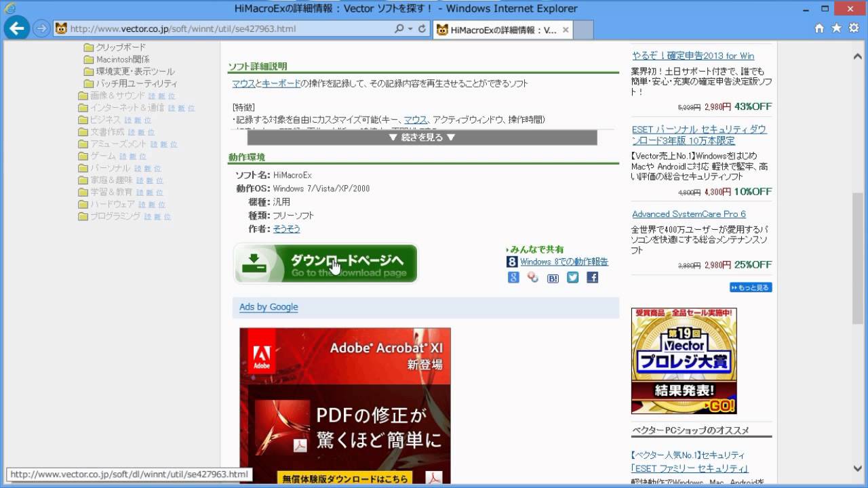Refresh the page with the reload icon
The height and width of the screenshot is (488, 868).
[422, 29]
